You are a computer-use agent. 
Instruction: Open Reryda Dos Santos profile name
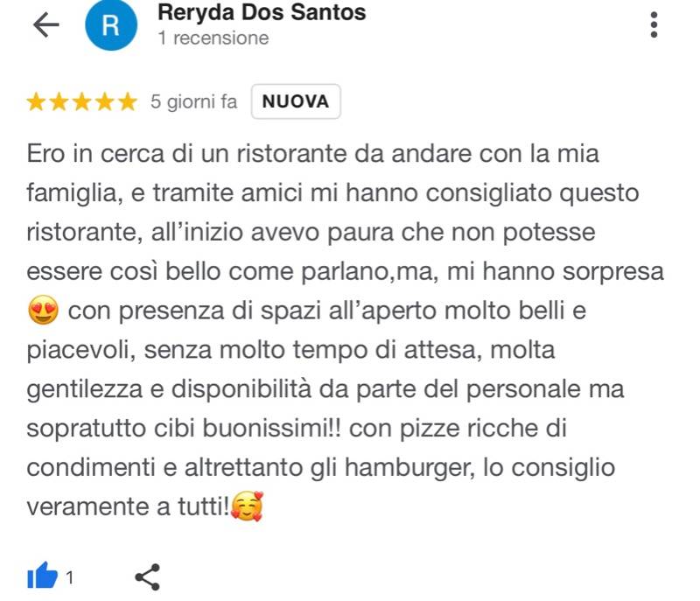coord(262,12)
